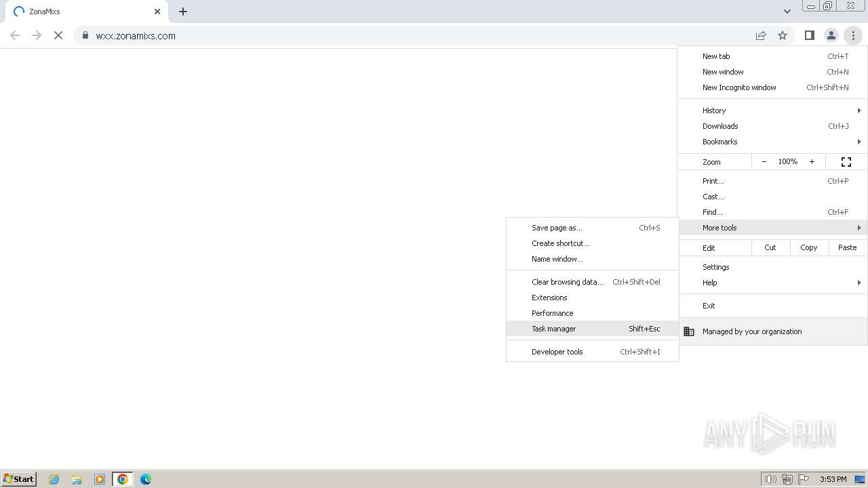Open Settings from the menu

(772, 267)
